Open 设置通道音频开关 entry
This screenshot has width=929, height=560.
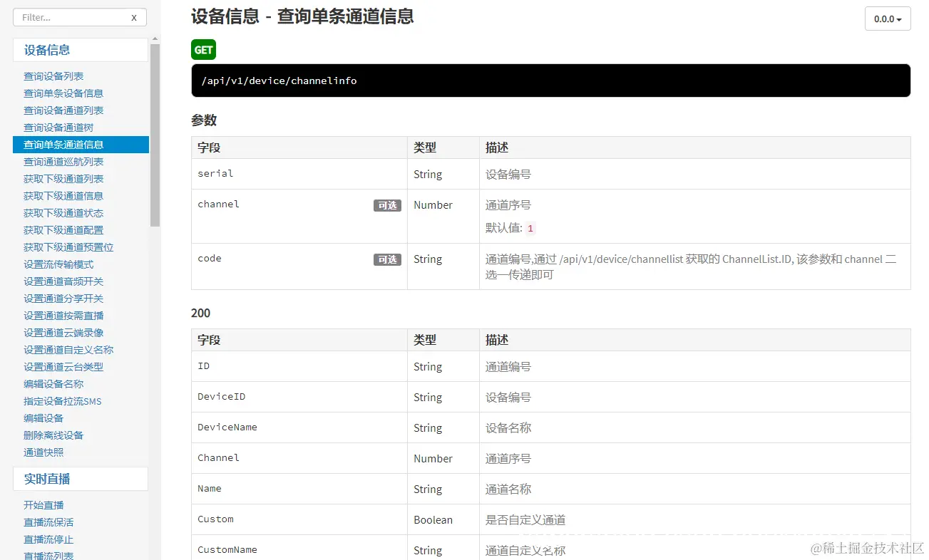(63, 281)
